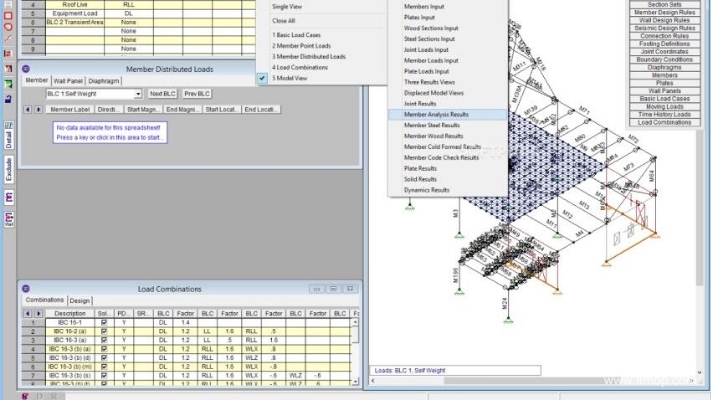Screen dimensions: 711x400
Task: Toggle the Solve checkbox for IBC 16-3 (a)
Action: (104, 340)
